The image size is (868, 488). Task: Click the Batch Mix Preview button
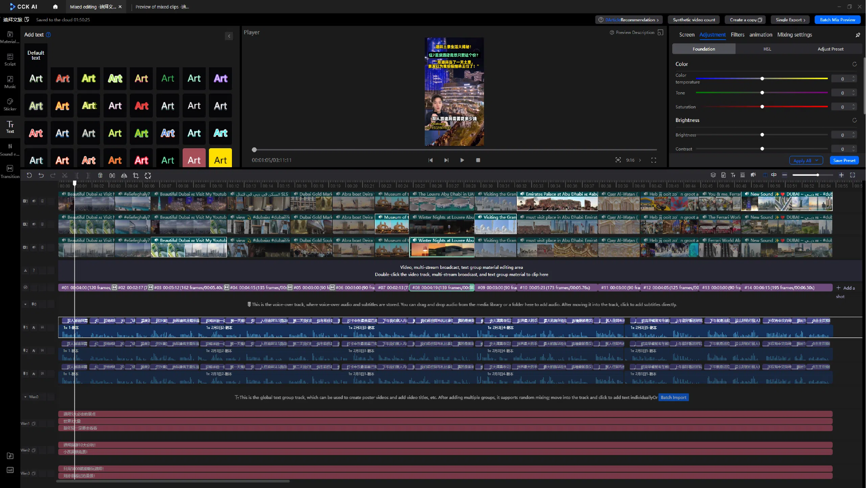837,20
